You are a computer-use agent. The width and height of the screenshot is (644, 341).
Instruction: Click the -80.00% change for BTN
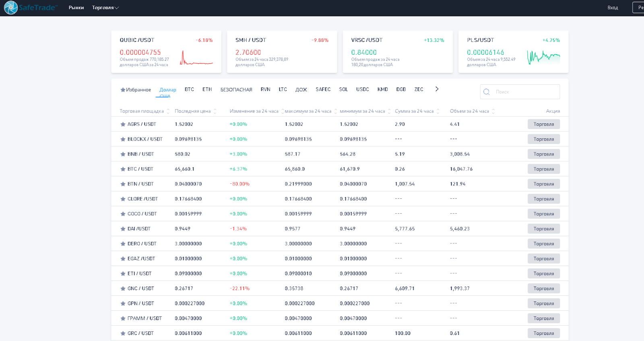(x=240, y=184)
